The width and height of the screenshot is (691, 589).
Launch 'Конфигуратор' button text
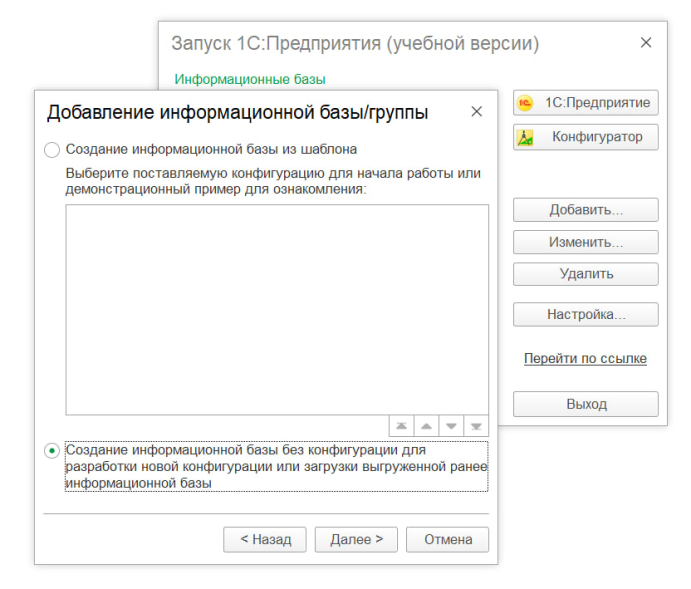(x=597, y=137)
